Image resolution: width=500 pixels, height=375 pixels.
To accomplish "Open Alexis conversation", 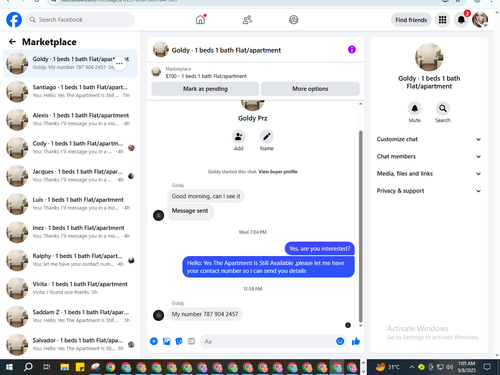I will (70, 119).
